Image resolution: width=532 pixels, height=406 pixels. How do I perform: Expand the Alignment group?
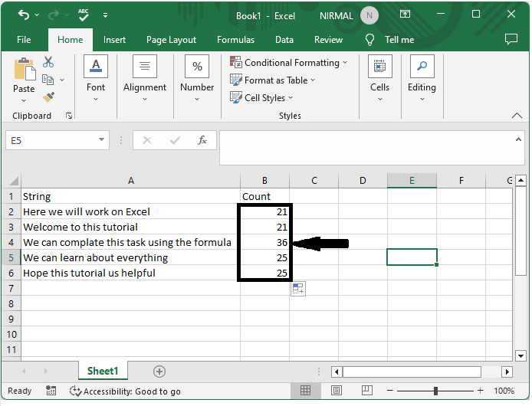(x=145, y=78)
